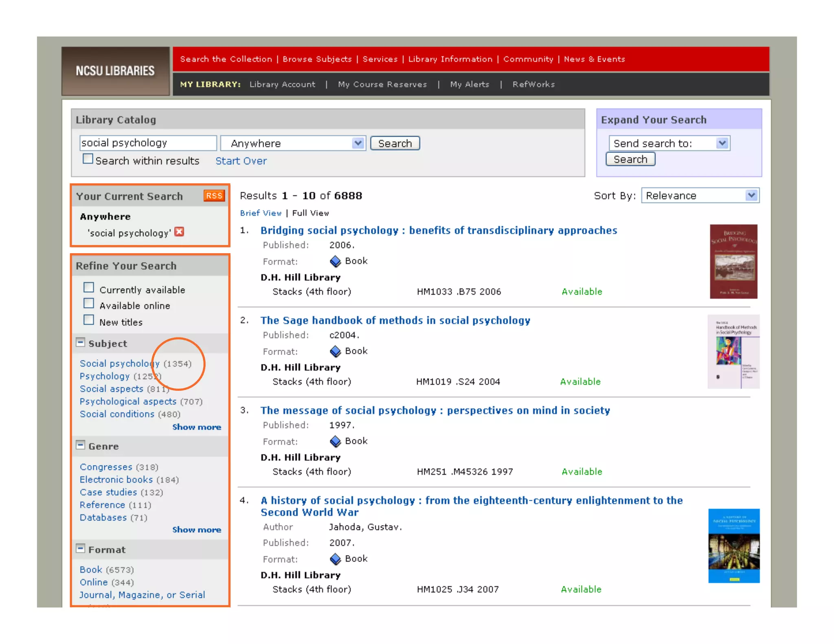The image size is (834, 644).
Task: Enable the Search within results checkbox
Action: point(88,159)
